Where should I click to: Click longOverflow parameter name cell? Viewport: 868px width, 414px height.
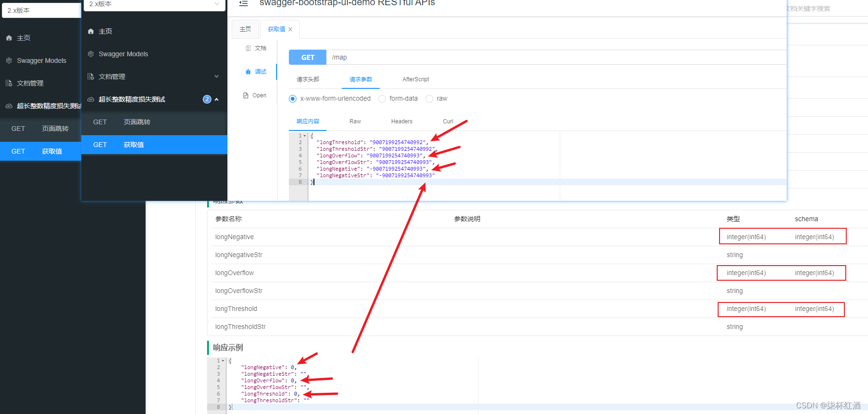[x=234, y=273]
